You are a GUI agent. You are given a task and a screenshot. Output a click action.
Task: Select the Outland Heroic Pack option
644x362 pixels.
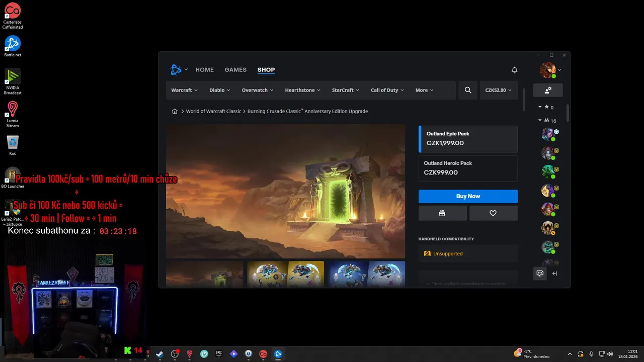(x=468, y=168)
